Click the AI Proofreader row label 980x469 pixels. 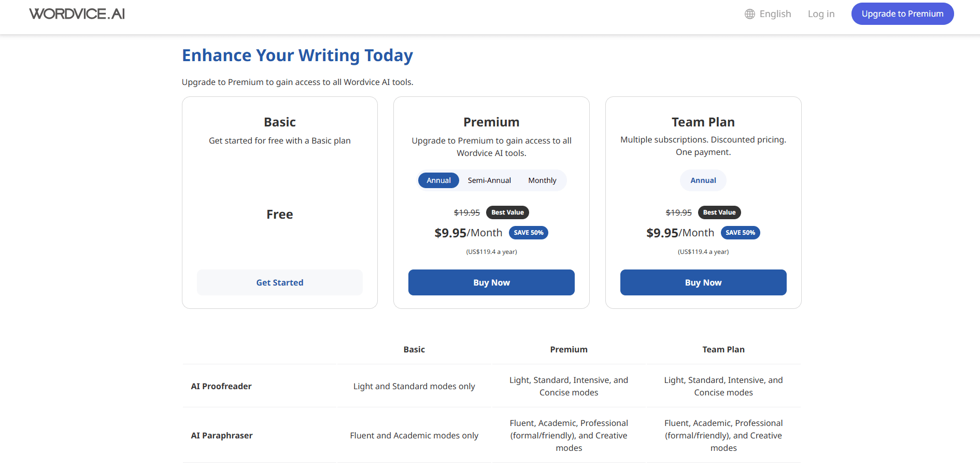[x=221, y=386]
